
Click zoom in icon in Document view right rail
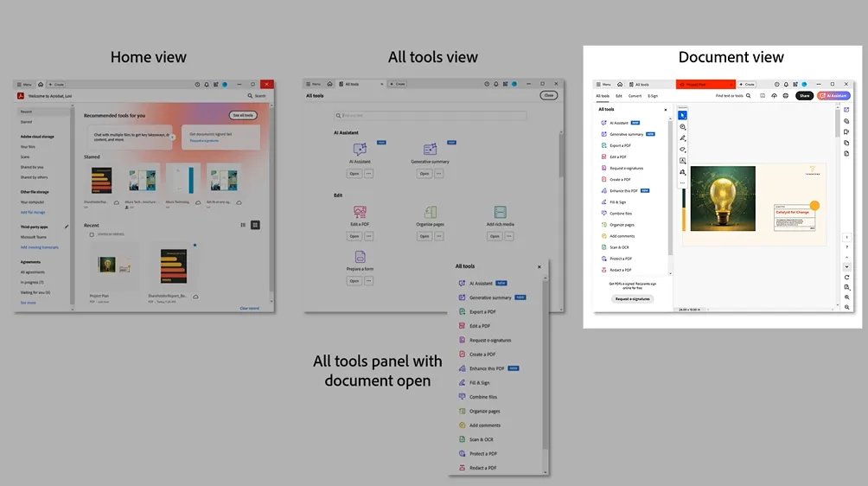pyautogui.click(x=846, y=297)
